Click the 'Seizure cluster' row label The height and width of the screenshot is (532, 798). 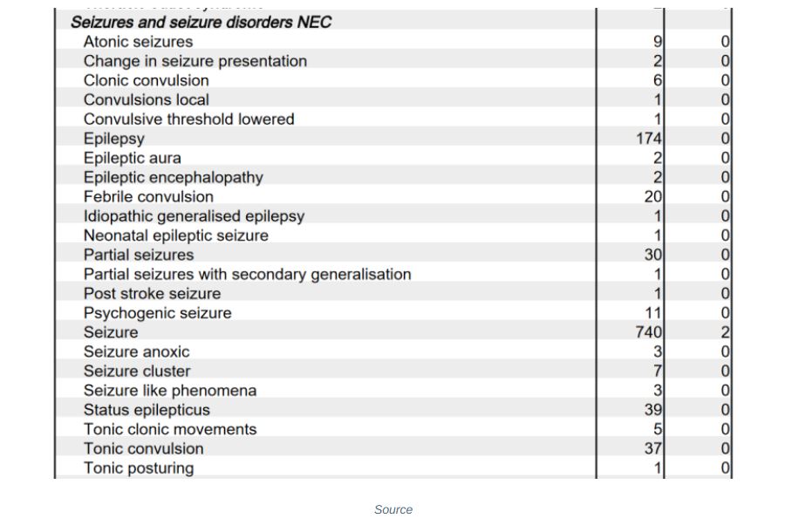[136, 372]
